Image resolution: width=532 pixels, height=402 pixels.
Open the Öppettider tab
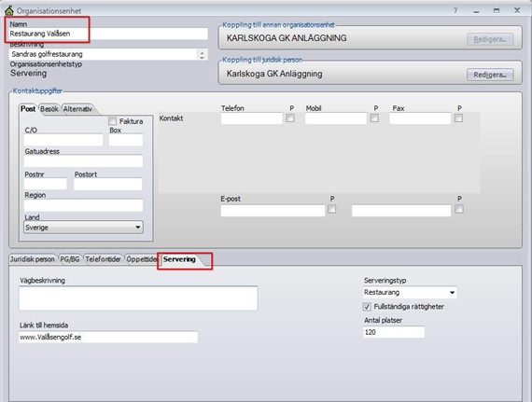pyautogui.click(x=142, y=259)
